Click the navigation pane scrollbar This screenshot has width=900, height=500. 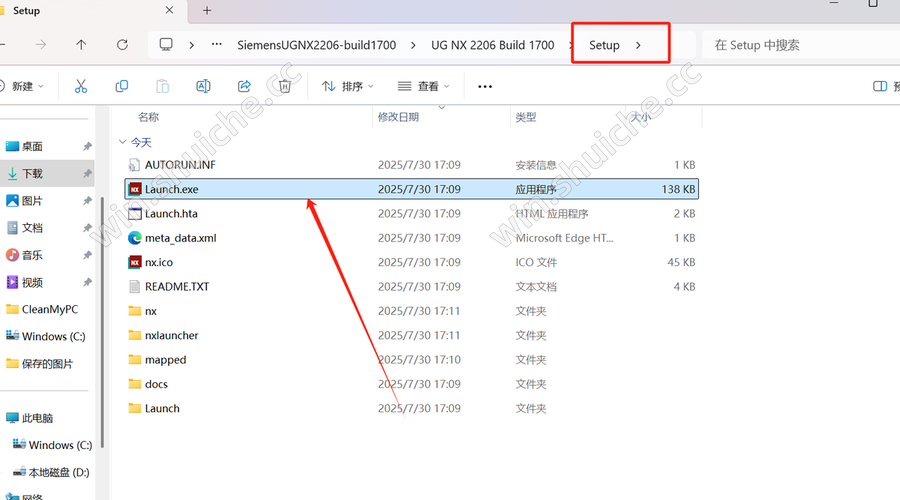(102, 321)
